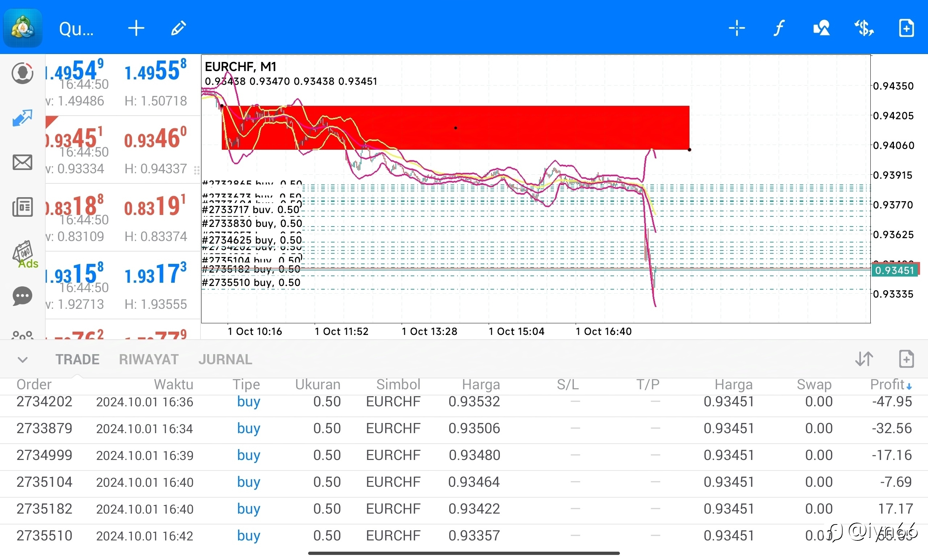The height and width of the screenshot is (560, 928).
Task: Click the Swap column header
Action: click(814, 385)
